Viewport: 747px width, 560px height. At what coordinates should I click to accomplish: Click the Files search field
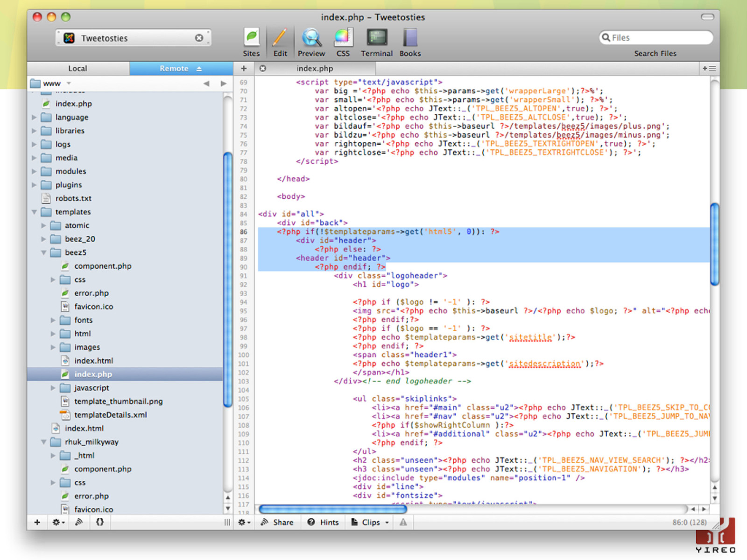656,37
